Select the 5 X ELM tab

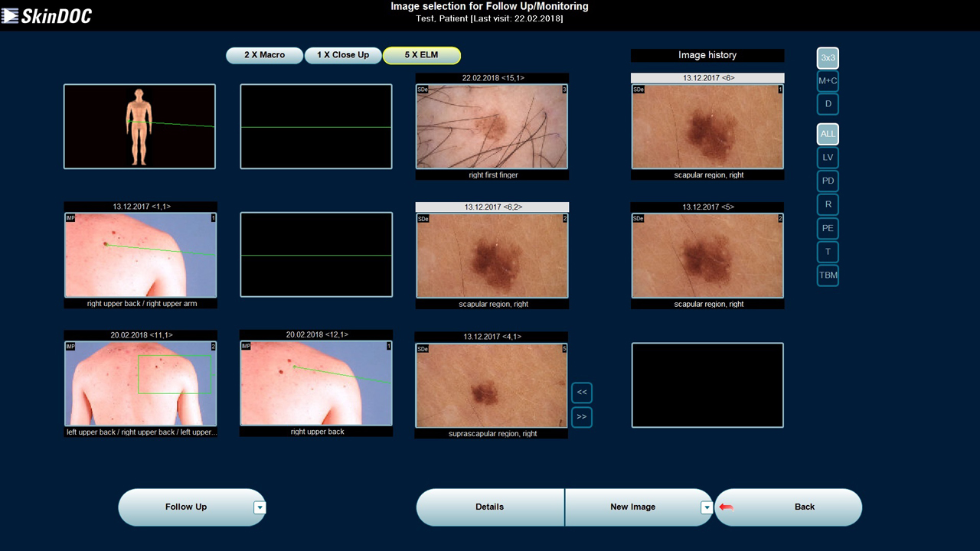coord(421,55)
